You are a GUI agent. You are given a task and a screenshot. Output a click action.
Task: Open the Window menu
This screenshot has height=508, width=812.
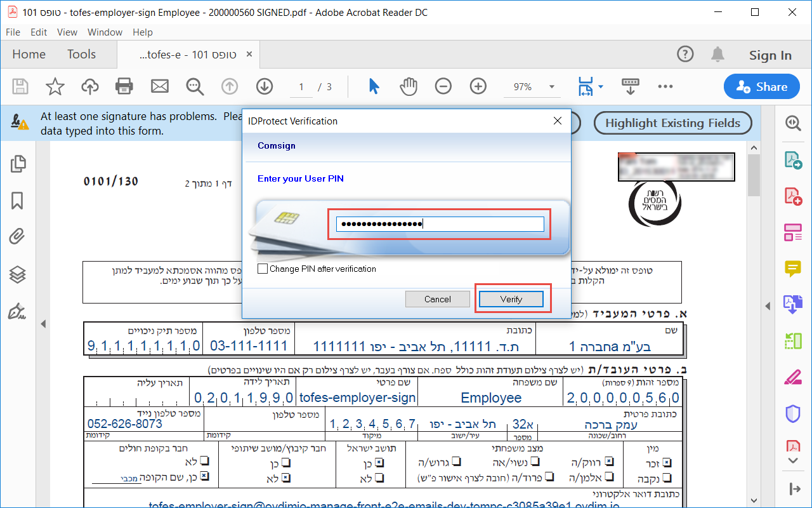pos(105,32)
